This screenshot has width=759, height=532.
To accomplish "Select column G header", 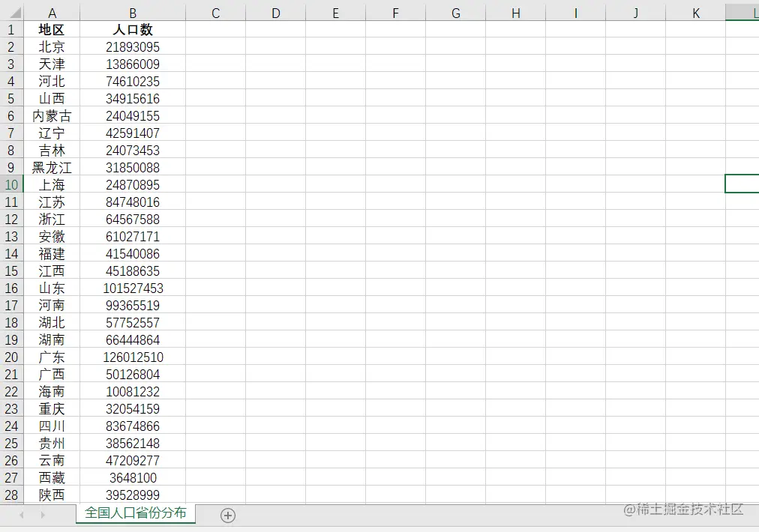I will [x=456, y=13].
